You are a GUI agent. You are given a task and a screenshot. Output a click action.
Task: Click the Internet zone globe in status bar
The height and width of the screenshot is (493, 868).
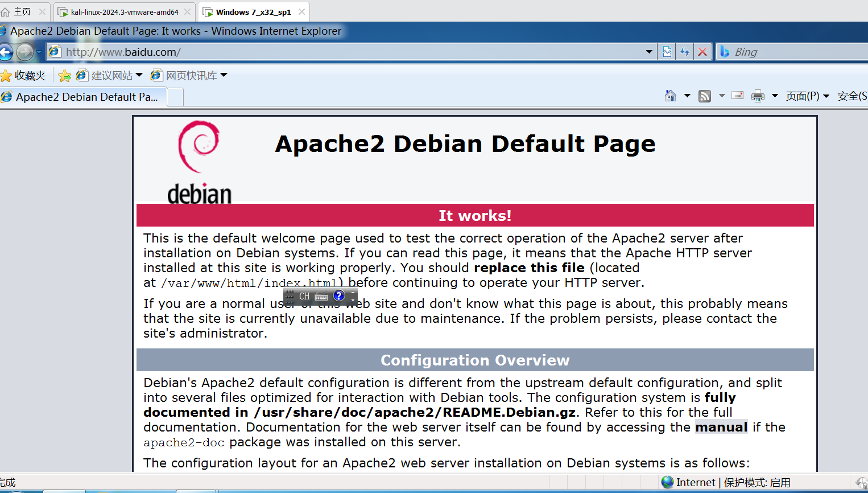coord(668,482)
